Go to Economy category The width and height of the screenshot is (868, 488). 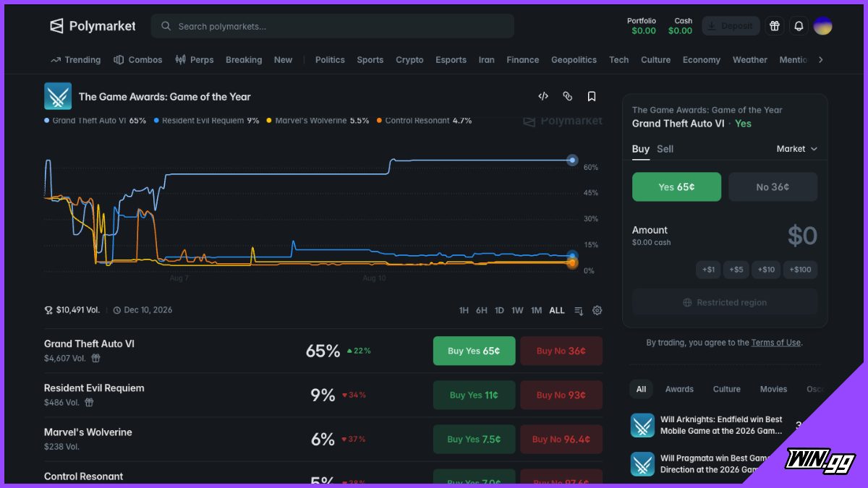point(702,60)
